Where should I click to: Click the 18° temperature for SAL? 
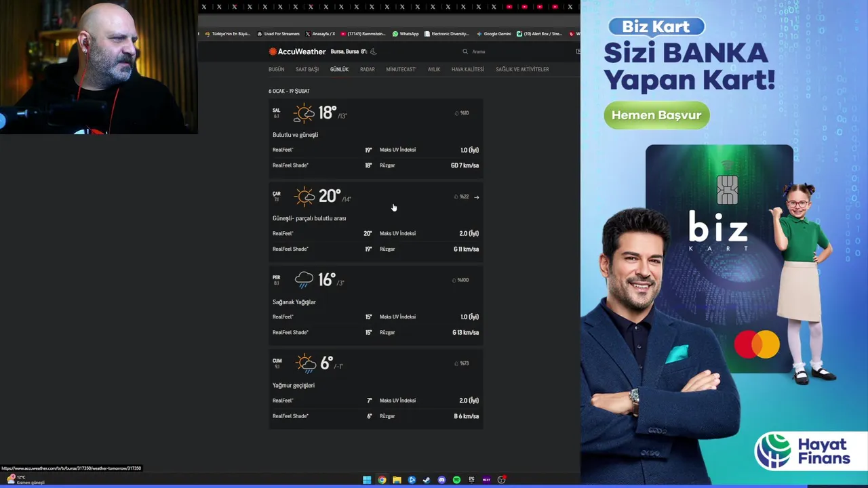tap(328, 113)
